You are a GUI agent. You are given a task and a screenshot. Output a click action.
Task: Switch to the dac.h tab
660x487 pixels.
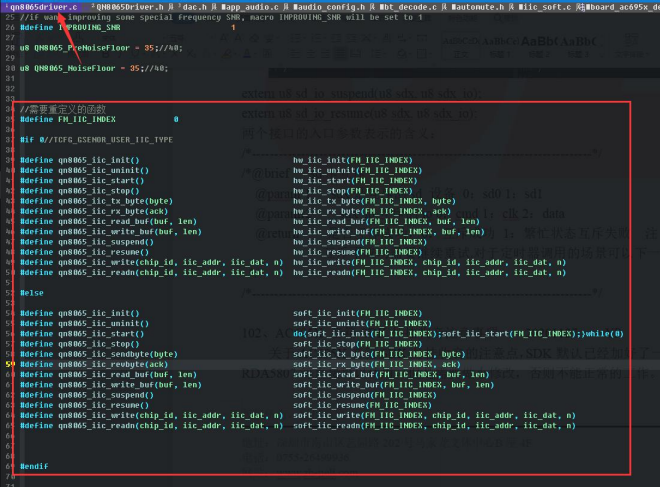194,7
